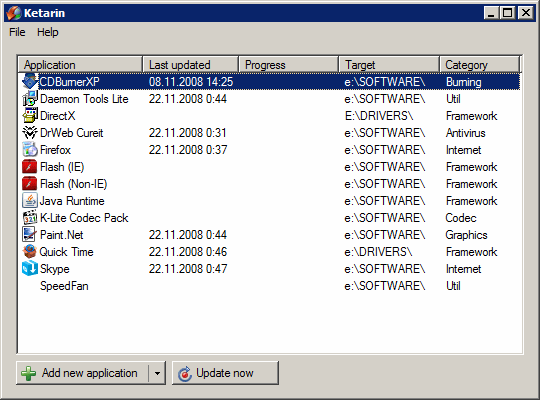Sort by Application column header
This screenshot has height=400, width=540.
(x=80, y=64)
